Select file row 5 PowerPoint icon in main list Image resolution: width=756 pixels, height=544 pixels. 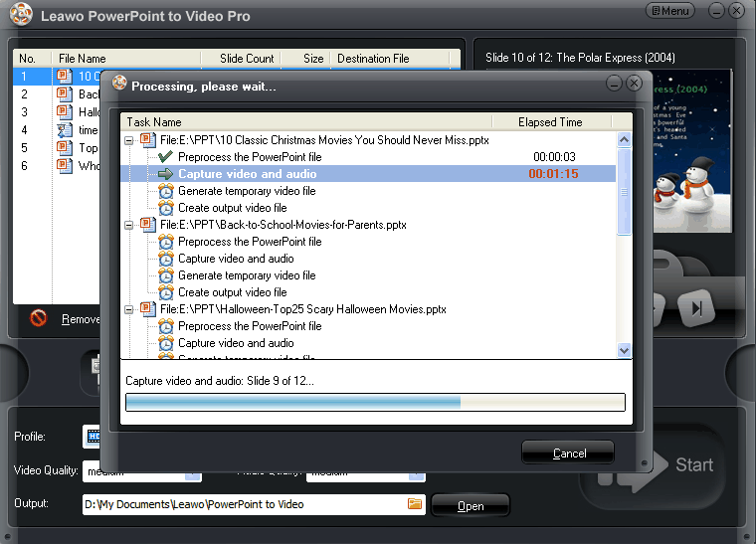pyautogui.click(x=64, y=148)
